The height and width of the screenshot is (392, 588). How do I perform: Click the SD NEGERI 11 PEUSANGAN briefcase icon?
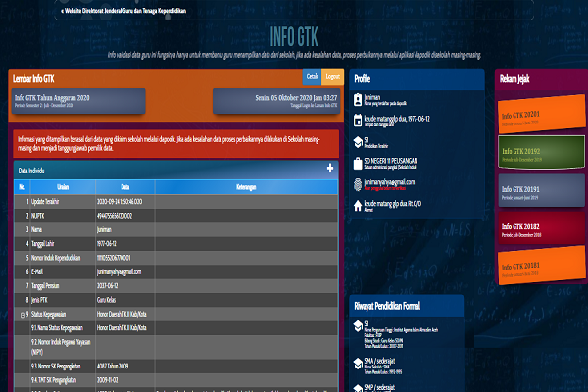coord(358,164)
